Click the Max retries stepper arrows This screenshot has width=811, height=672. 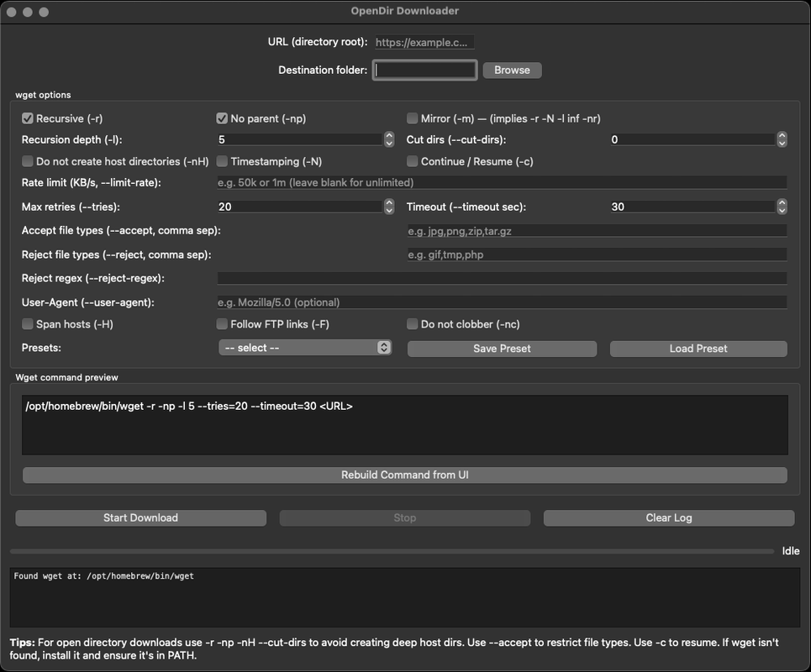(x=389, y=207)
